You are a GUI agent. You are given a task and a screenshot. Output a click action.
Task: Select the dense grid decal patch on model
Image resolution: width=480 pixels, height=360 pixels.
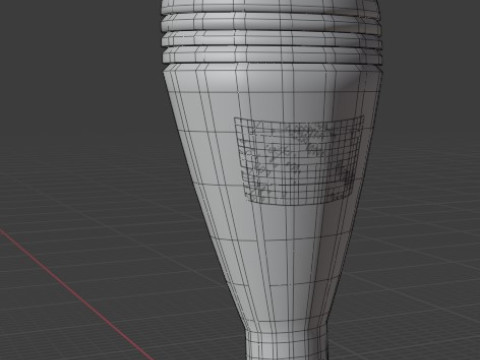click(299, 160)
